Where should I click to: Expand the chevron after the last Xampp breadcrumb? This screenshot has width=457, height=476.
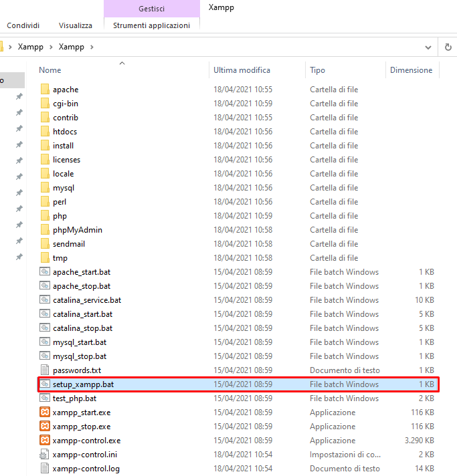click(x=92, y=47)
